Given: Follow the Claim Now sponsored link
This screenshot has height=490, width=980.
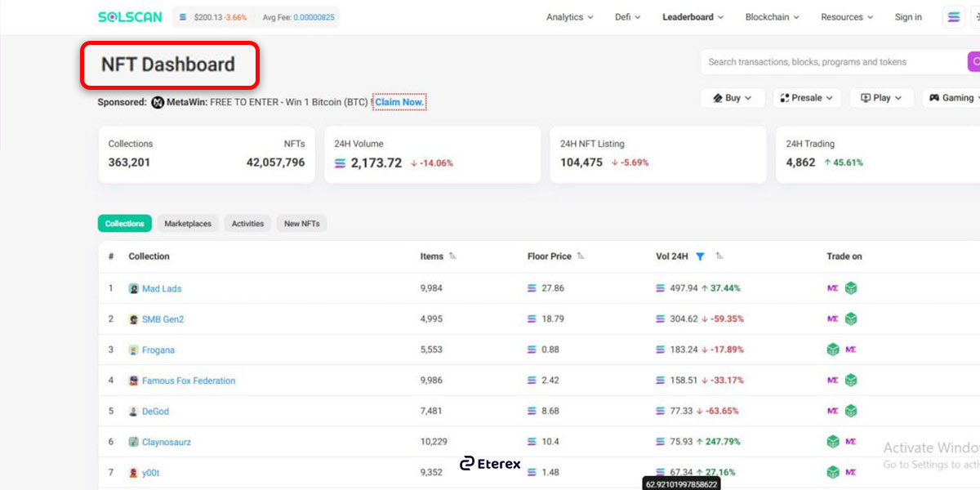Looking at the screenshot, I should 399,102.
